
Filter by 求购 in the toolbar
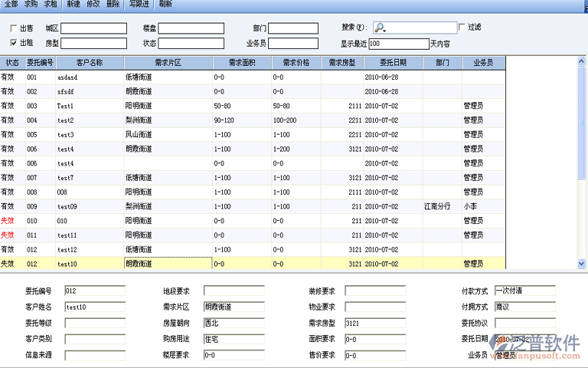click(x=31, y=5)
